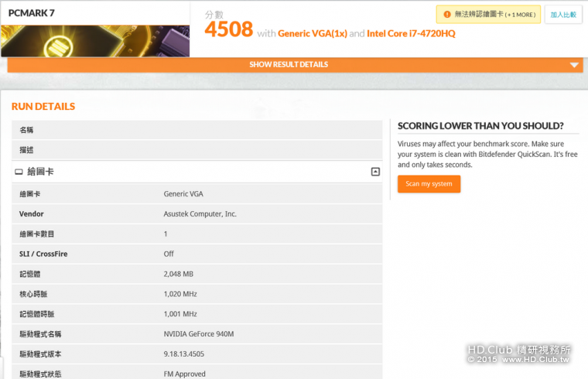
Task: Open the Intel Core i7-4720HQ link
Action: (x=411, y=34)
